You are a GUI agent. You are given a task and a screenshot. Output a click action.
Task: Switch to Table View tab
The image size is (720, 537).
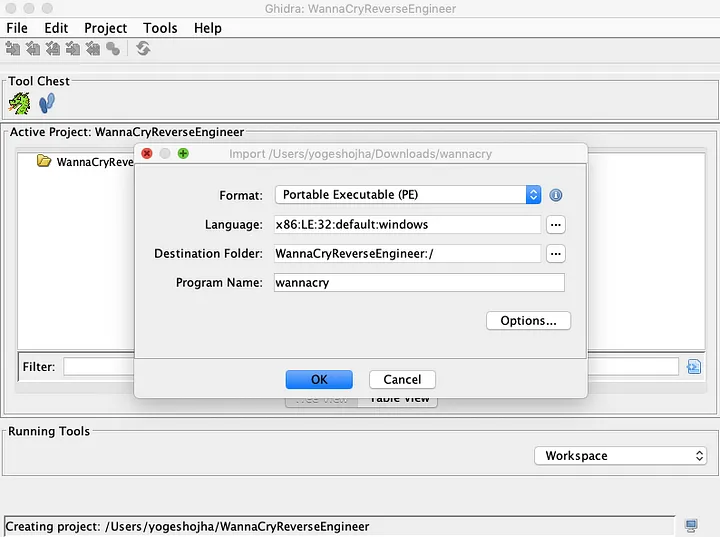(399, 399)
